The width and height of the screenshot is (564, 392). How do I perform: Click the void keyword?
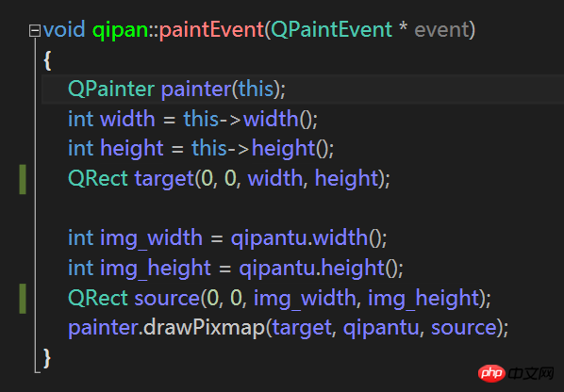(x=64, y=29)
